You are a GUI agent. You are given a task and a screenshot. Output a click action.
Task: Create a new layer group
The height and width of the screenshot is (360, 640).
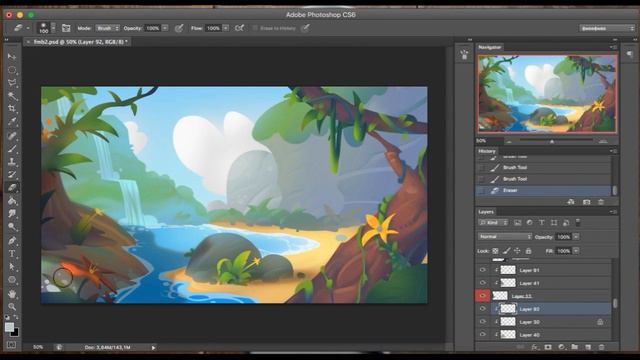575,347
